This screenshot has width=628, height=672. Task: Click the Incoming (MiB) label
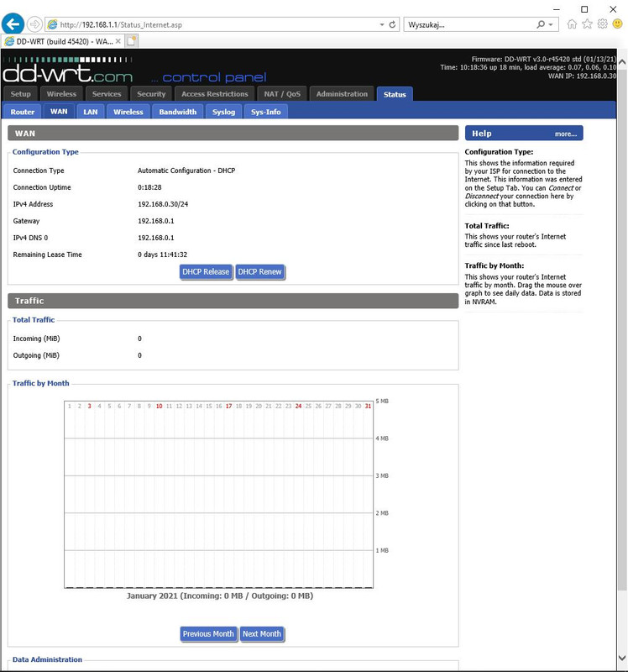(36, 339)
